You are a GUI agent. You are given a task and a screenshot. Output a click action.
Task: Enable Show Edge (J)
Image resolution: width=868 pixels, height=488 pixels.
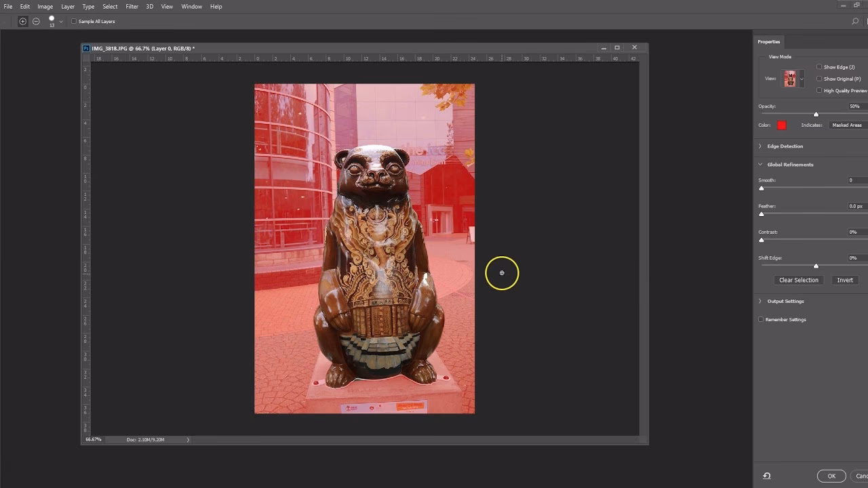pos(819,66)
